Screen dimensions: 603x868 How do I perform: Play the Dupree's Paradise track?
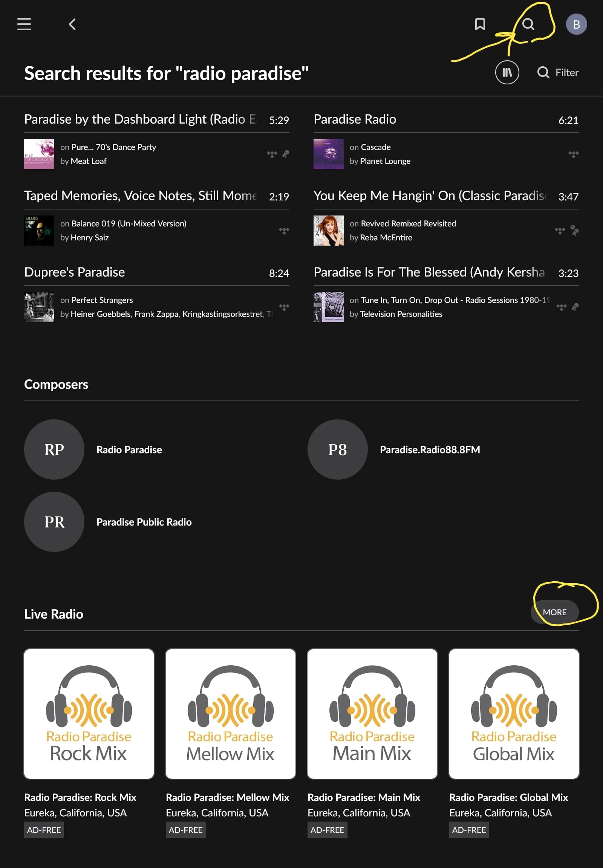pos(74,272)
